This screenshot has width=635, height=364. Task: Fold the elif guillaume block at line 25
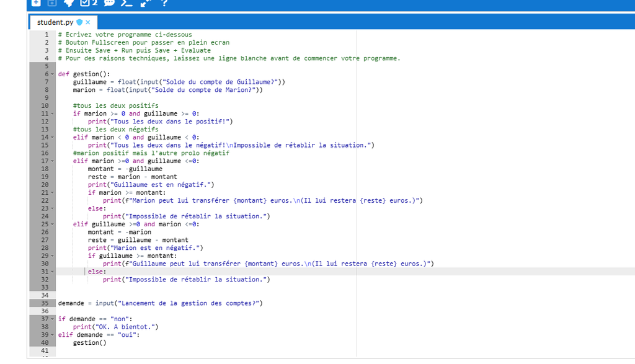[x=52, y=224]
